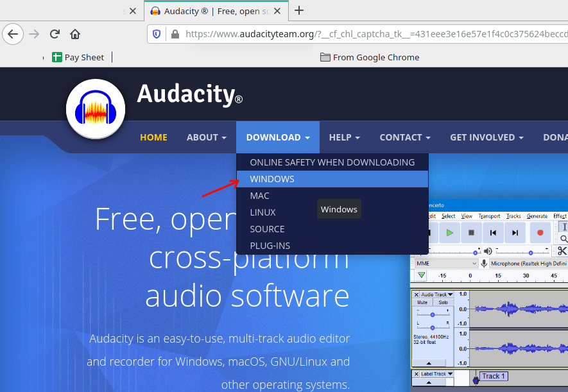Viewport: 568px width, 392px height.
Task: Click the Track 1 label marker
Action: pyautogui.click(x=494, y=376)
